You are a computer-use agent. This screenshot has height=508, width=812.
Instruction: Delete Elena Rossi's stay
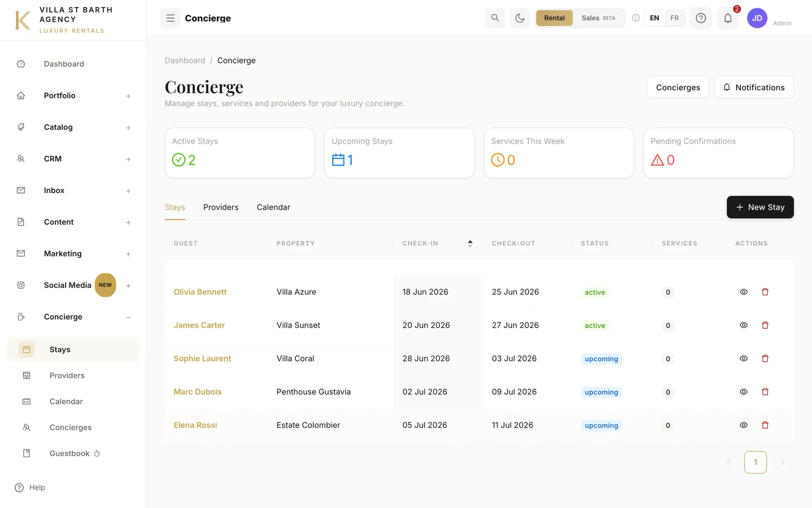click(x=765, y=425)
